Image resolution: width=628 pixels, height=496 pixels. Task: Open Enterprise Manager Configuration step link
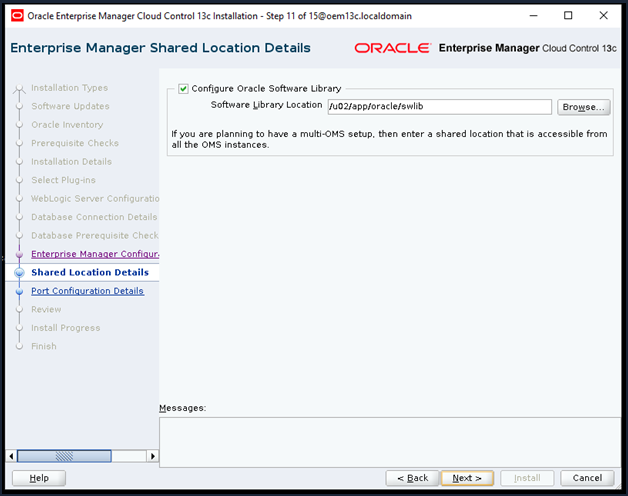tap(95, 254)
